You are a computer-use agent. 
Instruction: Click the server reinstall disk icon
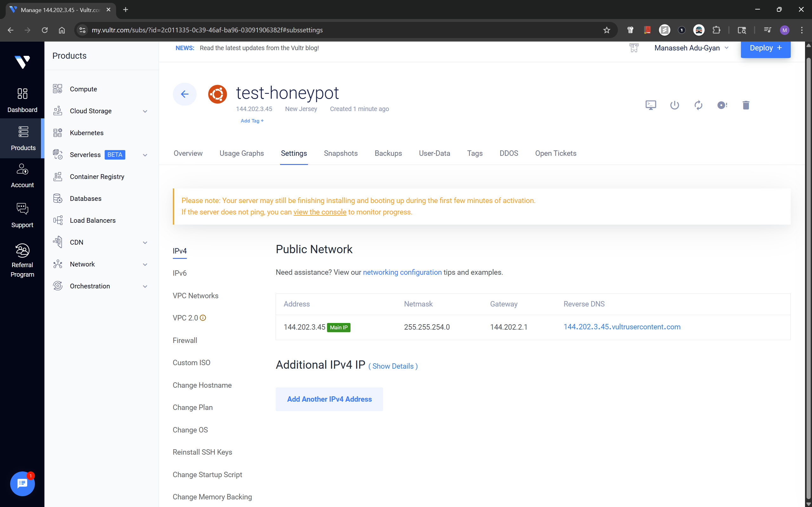(722, 105)
